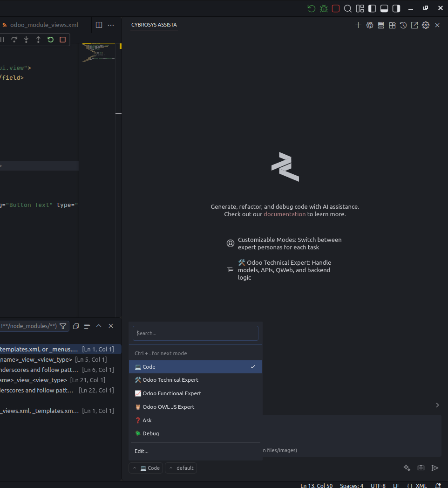The width and height of the screenshot is (448, 488).
Task: Click the mode Search field in the dropdown
Action: (x=196, y=333)
